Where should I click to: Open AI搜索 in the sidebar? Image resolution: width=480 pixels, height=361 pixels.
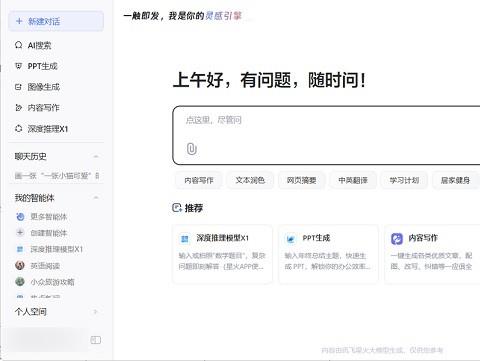[x=39, y=45]
